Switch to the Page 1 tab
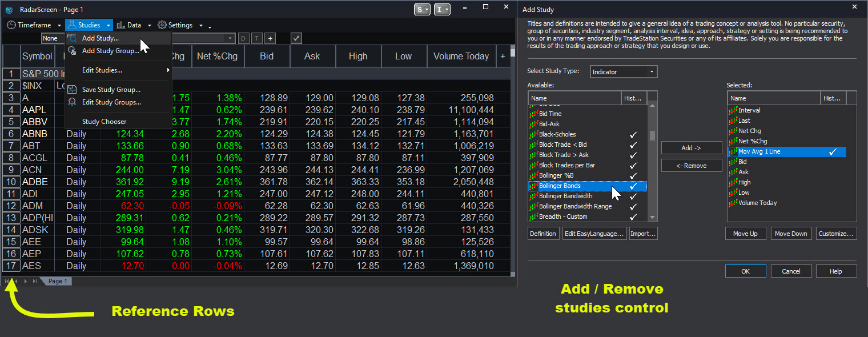This screenshot has height=337, width=868. click(x=57, y=281)
